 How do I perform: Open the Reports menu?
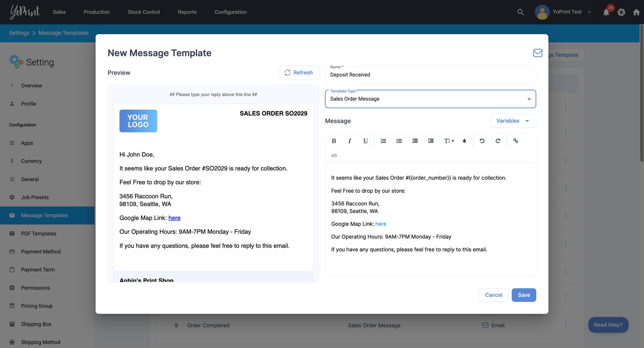pyautogui.click(x=187, y=12)
